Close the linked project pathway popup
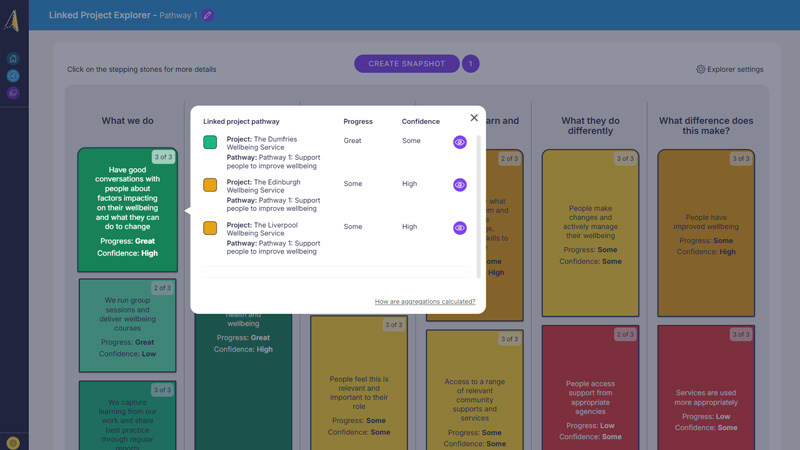800x450 pixels. (x=474, y=118)
